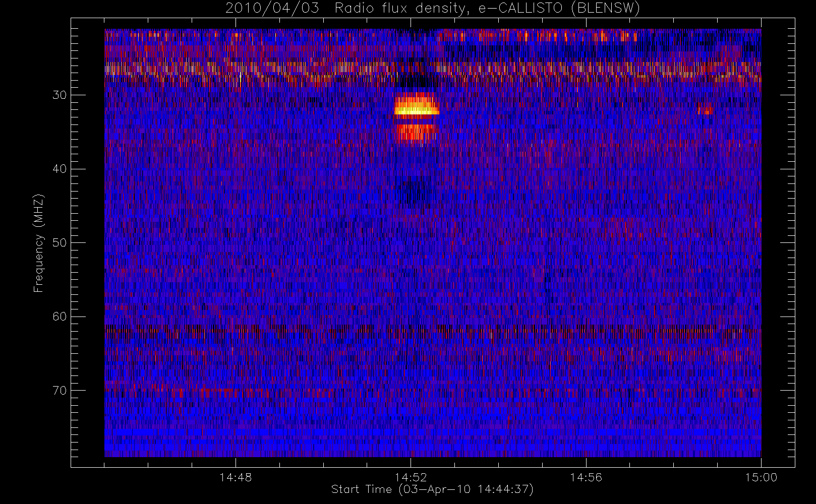Click the 14:52 time tick label

point(411,477)
